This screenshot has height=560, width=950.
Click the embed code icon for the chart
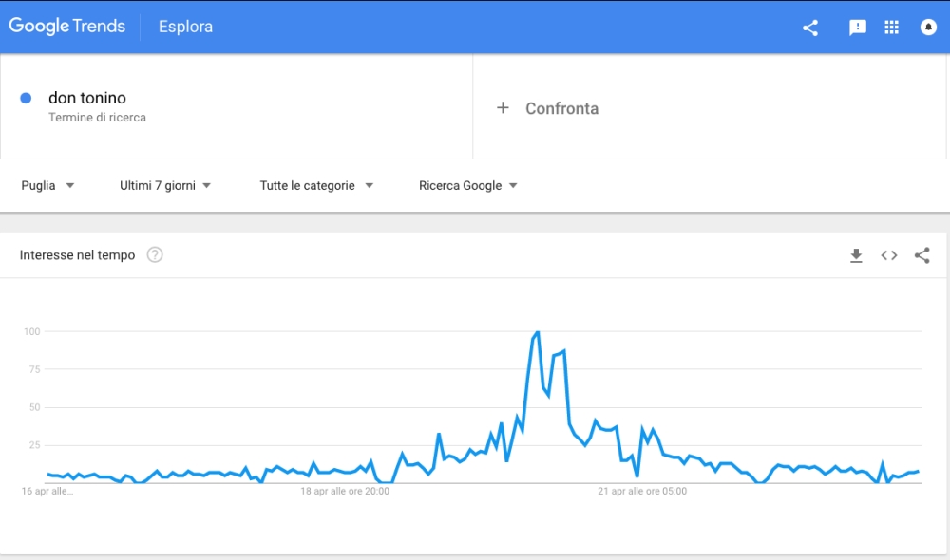[x=889, y=255]
